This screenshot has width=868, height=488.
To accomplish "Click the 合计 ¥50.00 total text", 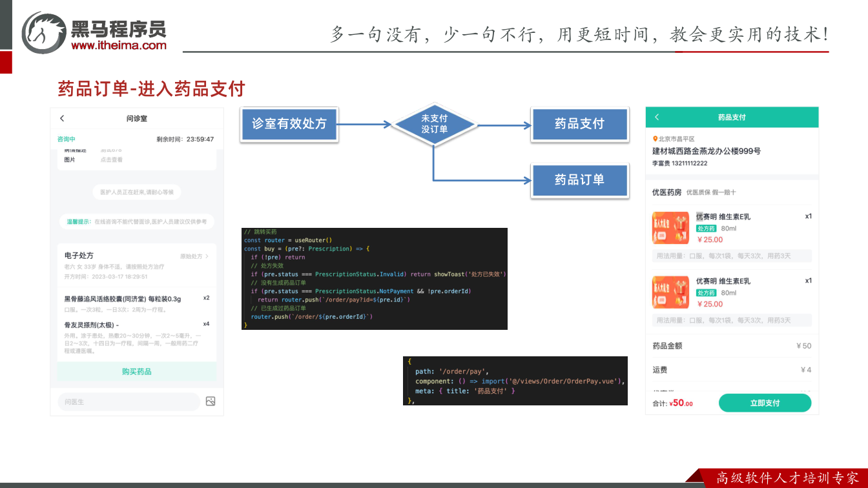I will [x=672, y=403].
